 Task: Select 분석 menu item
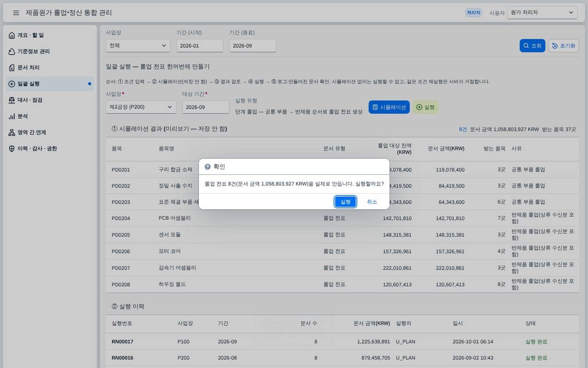(x=51, y=116)
